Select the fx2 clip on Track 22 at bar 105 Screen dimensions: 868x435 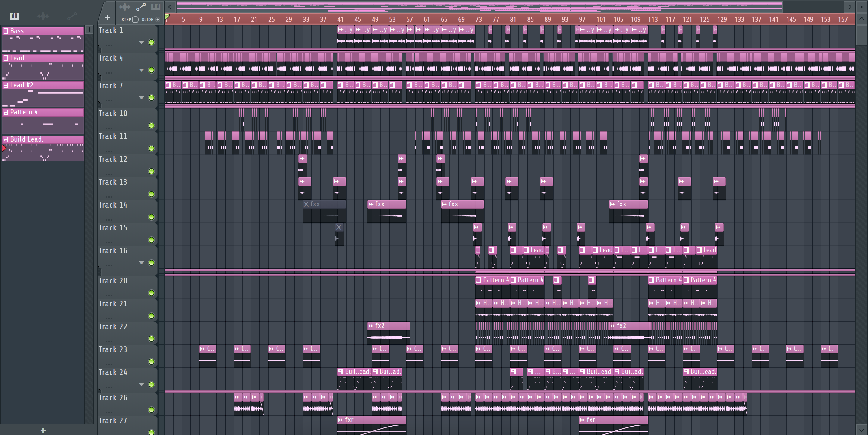pos(631,333)
